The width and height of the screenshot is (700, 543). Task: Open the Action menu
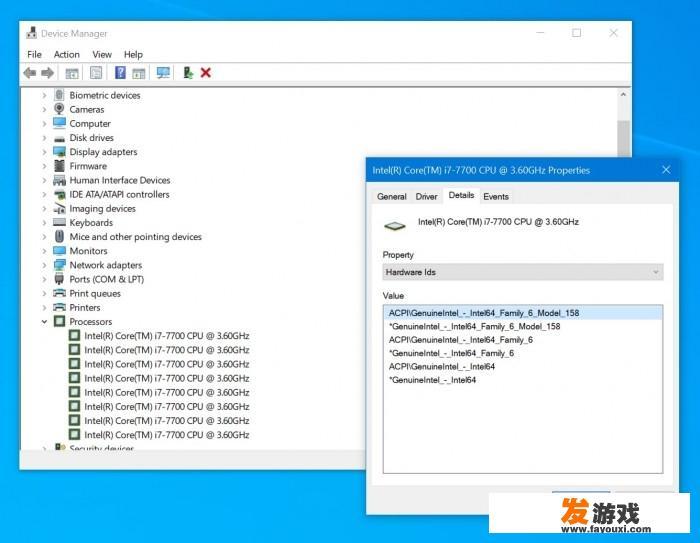67,54
